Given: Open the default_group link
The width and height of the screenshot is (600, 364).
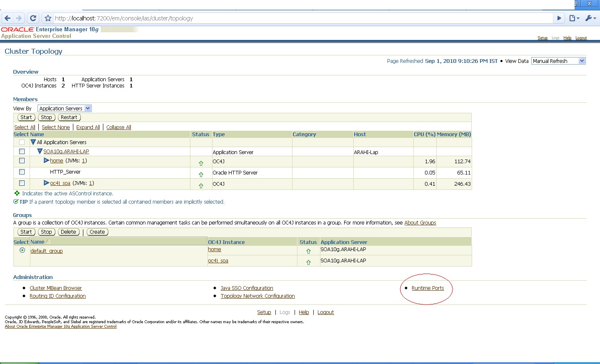Looking at the screenshot, I should [47, 251].
